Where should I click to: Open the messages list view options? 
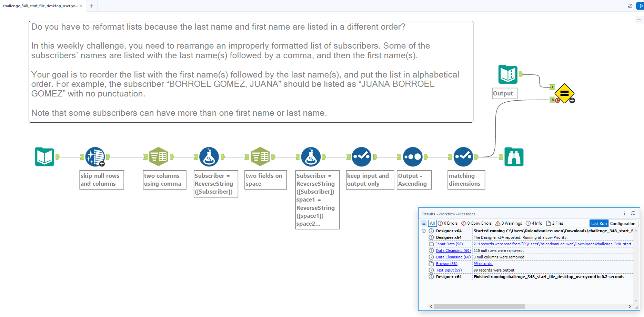click(x=424, y=223)
